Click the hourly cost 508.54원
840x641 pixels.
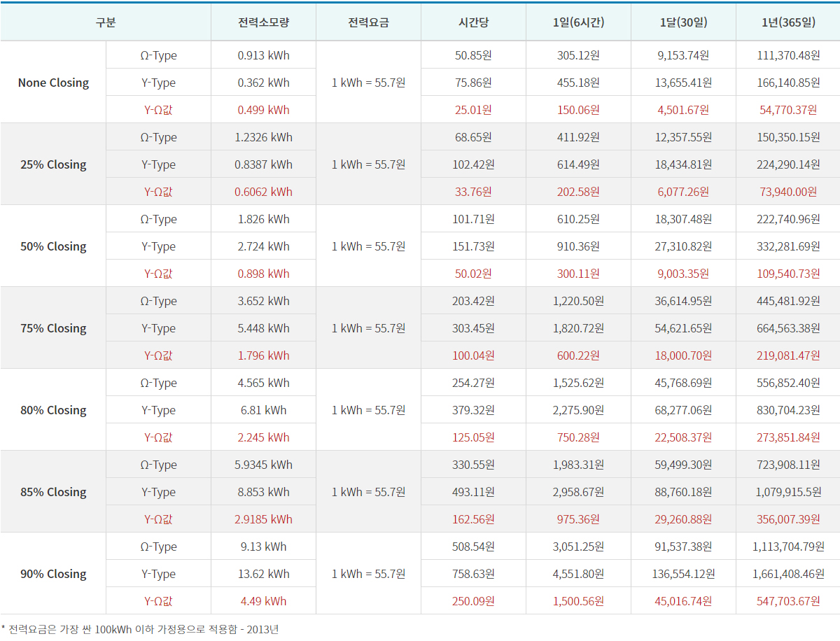tap(473, 547)
